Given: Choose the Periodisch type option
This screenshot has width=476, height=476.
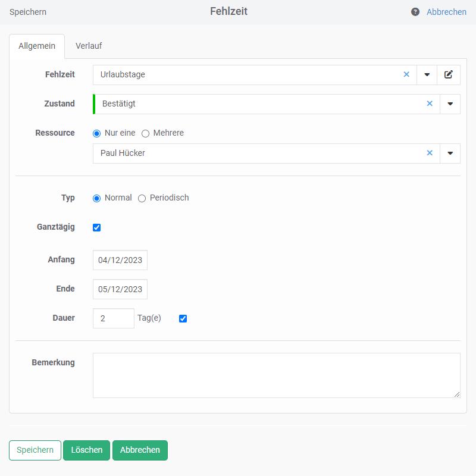Looking at the screenshot, I should (142, 198).
